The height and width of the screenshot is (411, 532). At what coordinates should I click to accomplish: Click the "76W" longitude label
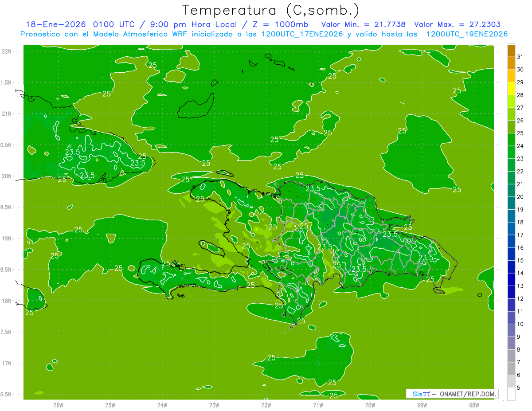coord(58,405)
